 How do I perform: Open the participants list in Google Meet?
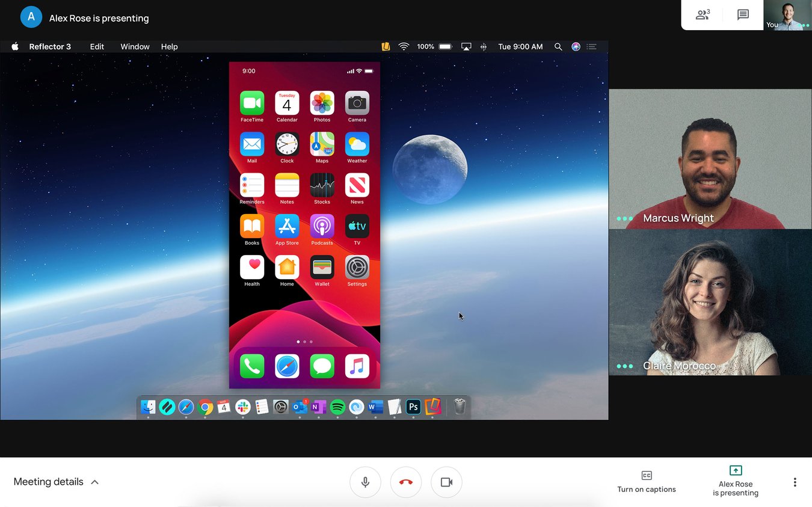[x=703, y=15]
